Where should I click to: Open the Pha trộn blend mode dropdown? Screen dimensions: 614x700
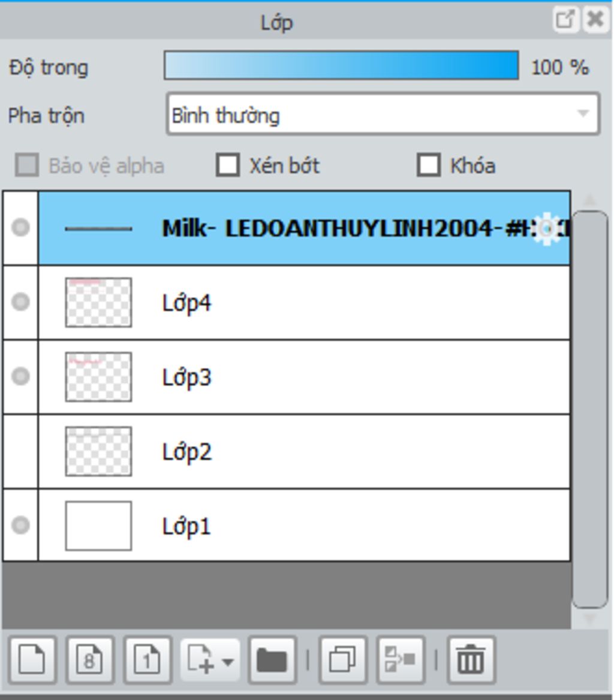(383, 114)
